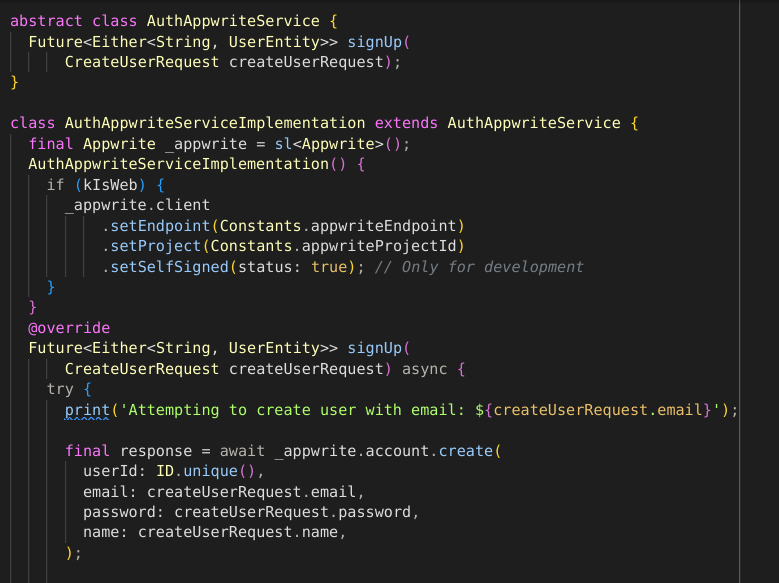Click '${createUserRequest.email}' interpolation in print

pos(593,410)
